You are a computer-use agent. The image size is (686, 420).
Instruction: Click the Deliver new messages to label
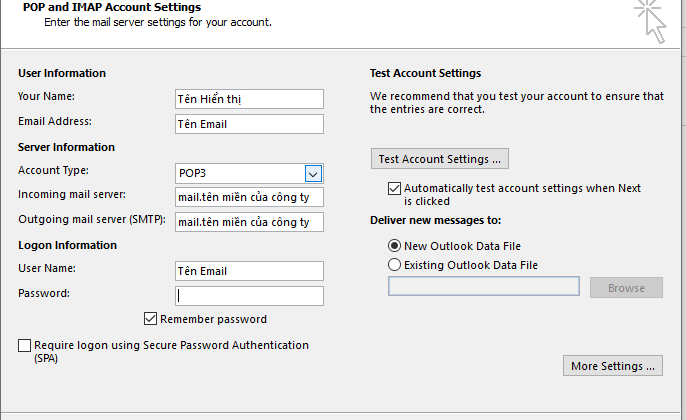[435, 220]
